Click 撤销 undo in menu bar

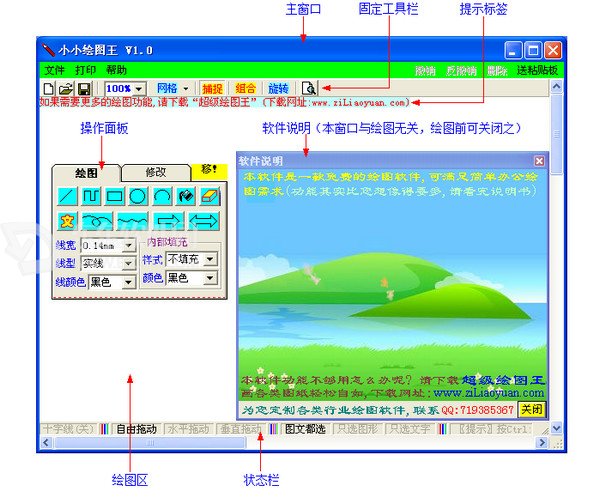click(425, 71)
